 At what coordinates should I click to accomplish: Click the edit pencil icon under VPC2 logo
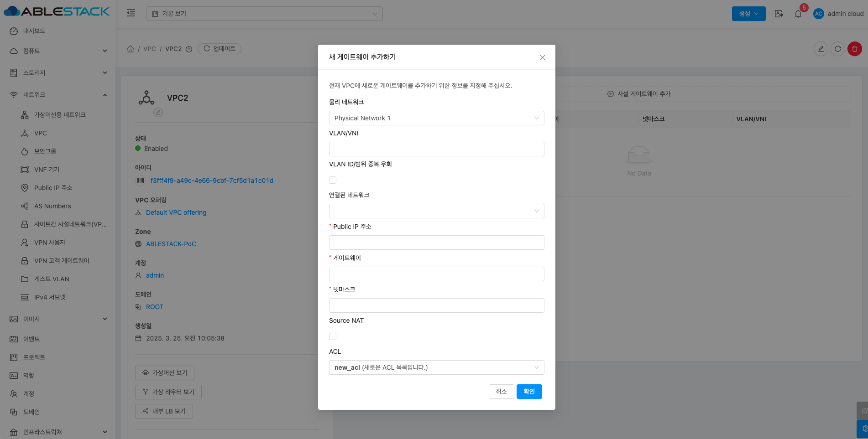[158, 112]
